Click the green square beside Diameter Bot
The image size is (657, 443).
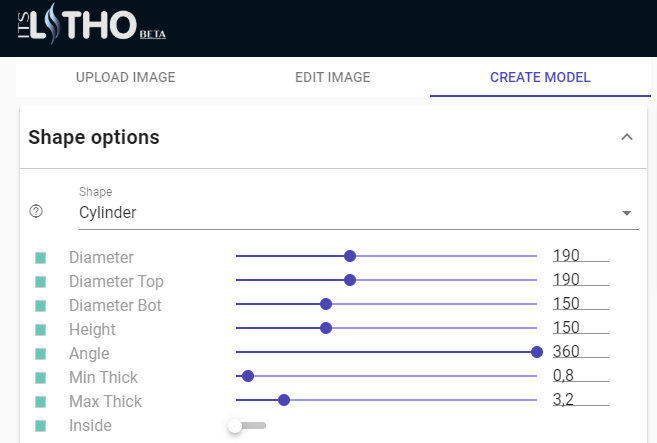click(41, 306)
